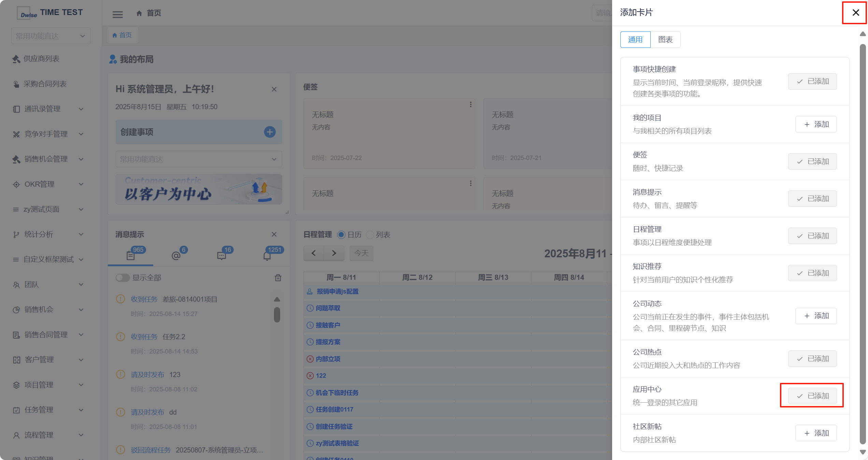The image size is (868, 460).
Task: Open the bell notifications icon with 1251
Action: (x=267, y=255)
